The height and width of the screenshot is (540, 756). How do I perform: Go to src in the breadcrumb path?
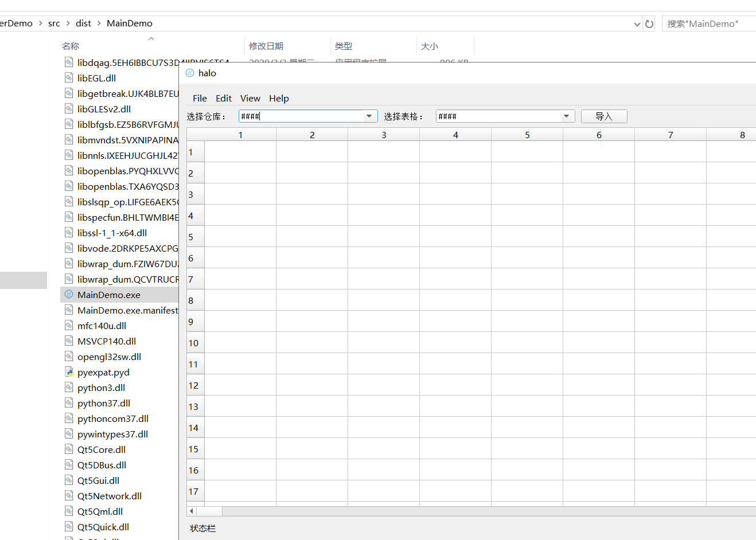coord(54,24)
